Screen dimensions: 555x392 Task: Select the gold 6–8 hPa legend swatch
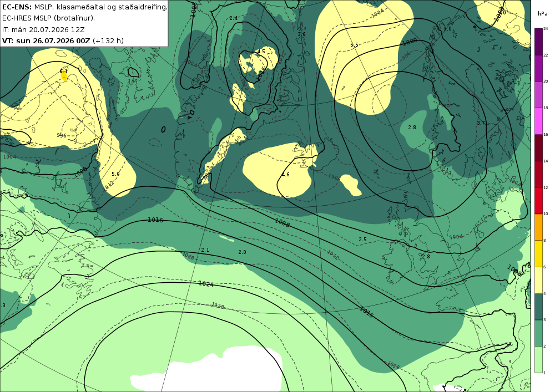click(x=539, y=253)
